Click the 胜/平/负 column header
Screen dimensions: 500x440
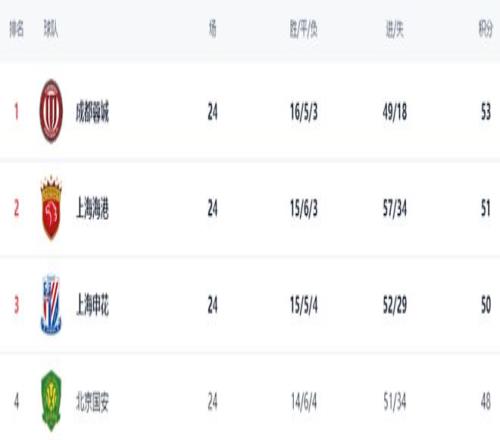pos(303,29)
